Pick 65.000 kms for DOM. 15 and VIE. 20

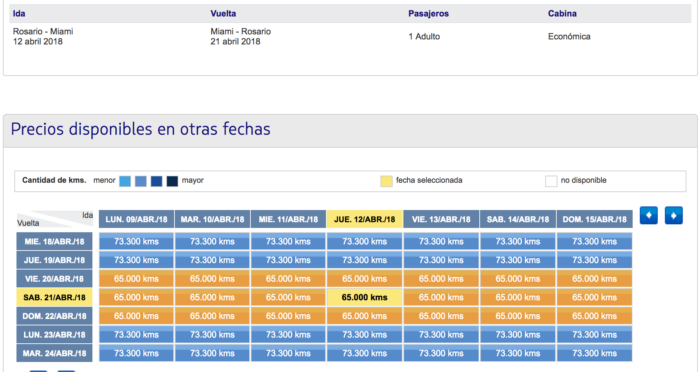point(595,279)
